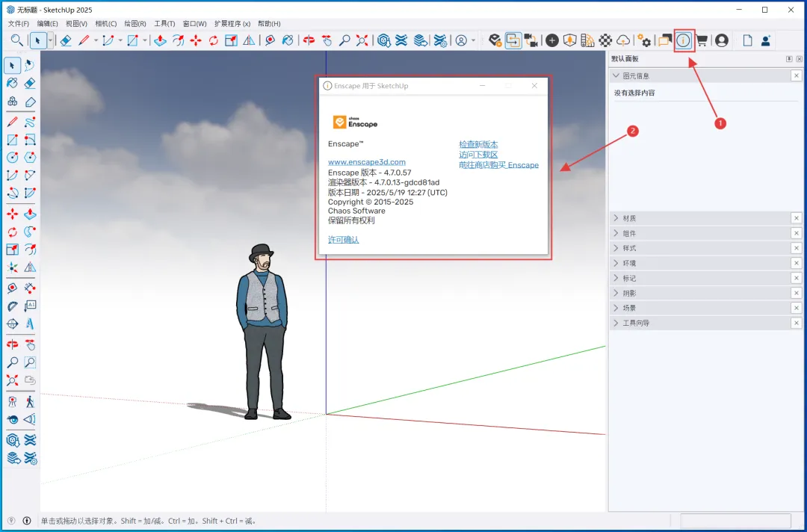Viewport: 807px width, 532px height.
Task: Expand the 组件 panel section
Action: pos(616,233)
